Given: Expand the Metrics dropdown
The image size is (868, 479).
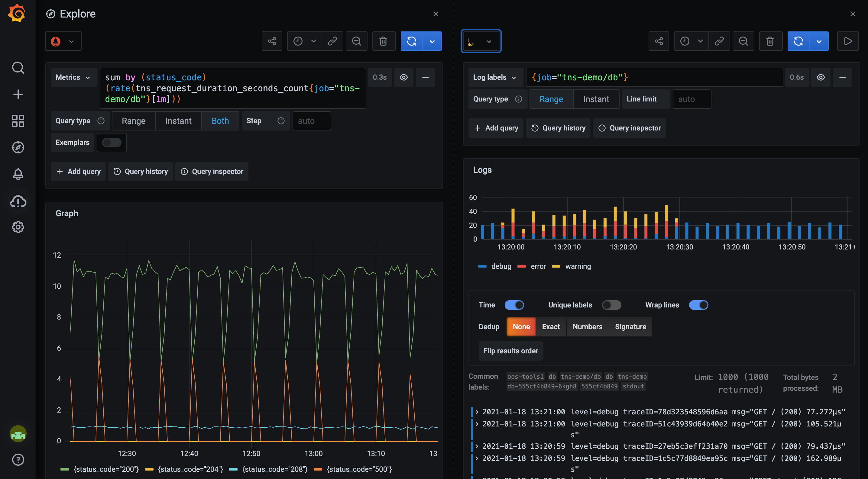Looking at the screenshot, I should coord(73,77).
